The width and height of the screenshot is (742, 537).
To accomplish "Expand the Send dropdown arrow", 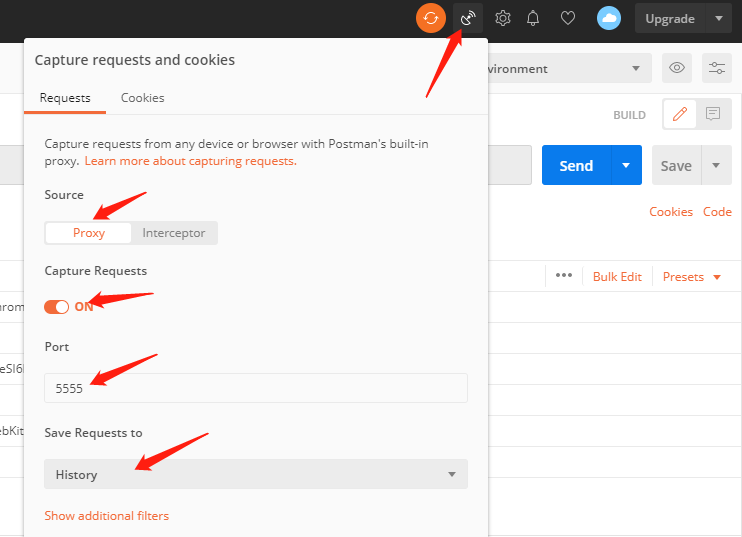I will tap(626, 165).
